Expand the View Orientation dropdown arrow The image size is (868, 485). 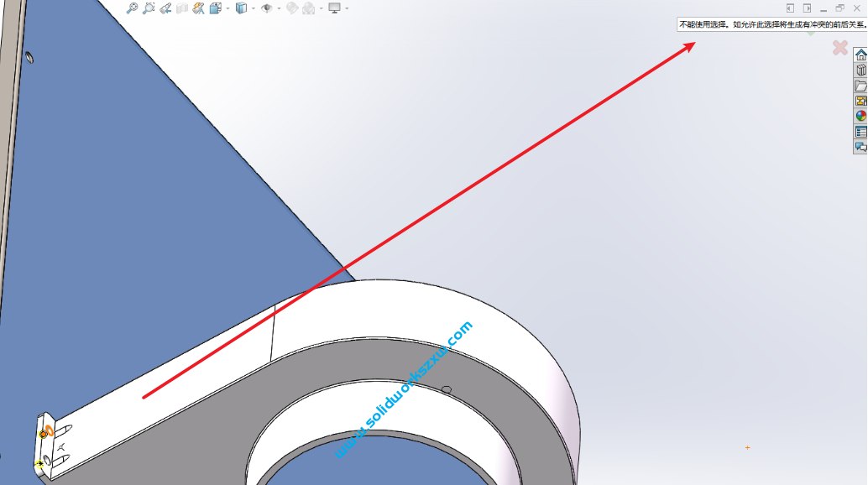[x=227, y=8]
